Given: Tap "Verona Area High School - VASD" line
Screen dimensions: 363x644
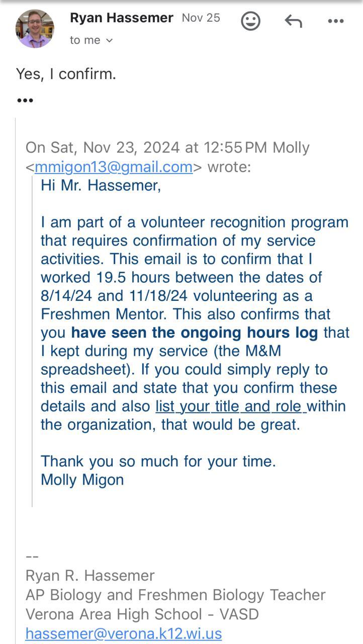Looking at the screenshot, I should tap(142, 614).
